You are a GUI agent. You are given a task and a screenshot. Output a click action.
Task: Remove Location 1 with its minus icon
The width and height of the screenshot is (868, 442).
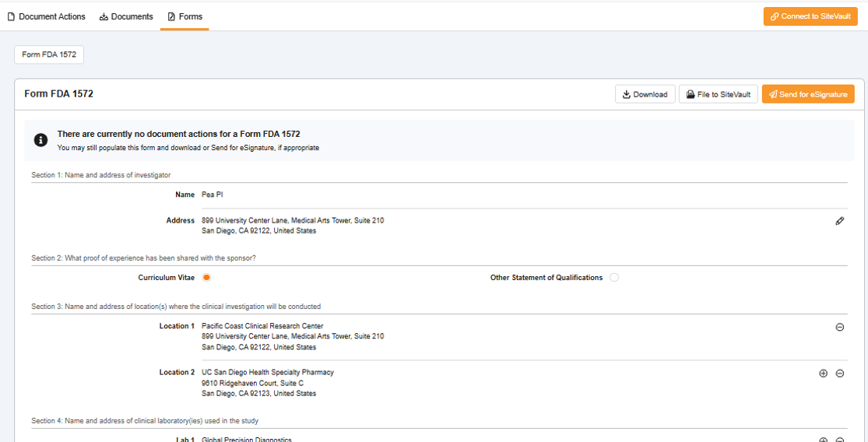pyautogui.click(x=839, y=327)
